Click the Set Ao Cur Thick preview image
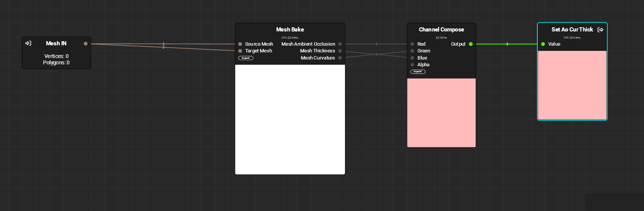The image size is (644, 211). [x=572, y=85]
